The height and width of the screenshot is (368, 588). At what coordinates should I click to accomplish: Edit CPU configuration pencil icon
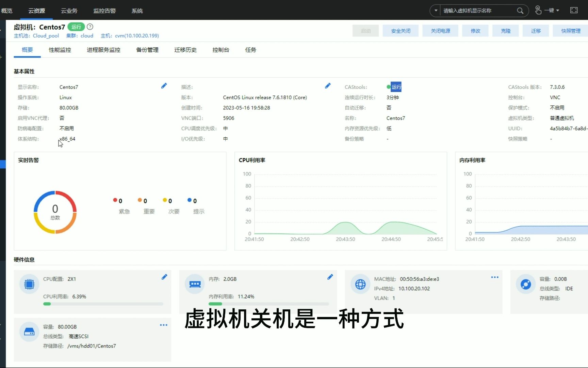pyautogui.click(x=164, y=277)
